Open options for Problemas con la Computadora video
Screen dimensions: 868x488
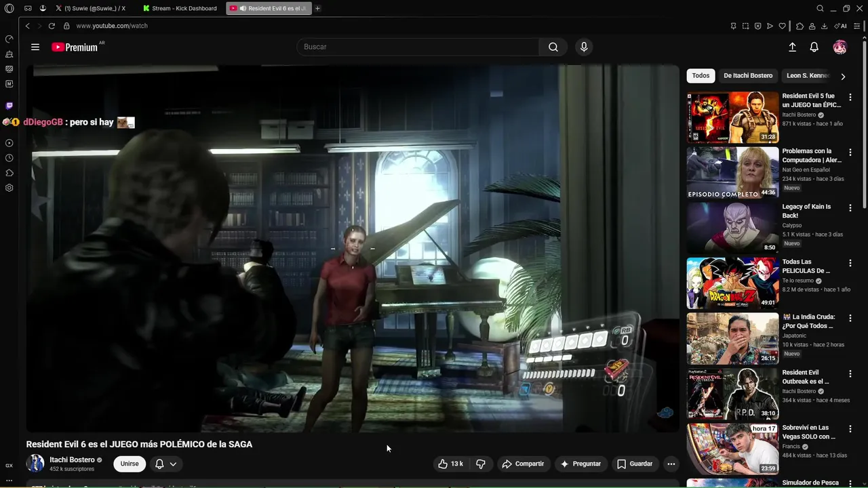850,152
